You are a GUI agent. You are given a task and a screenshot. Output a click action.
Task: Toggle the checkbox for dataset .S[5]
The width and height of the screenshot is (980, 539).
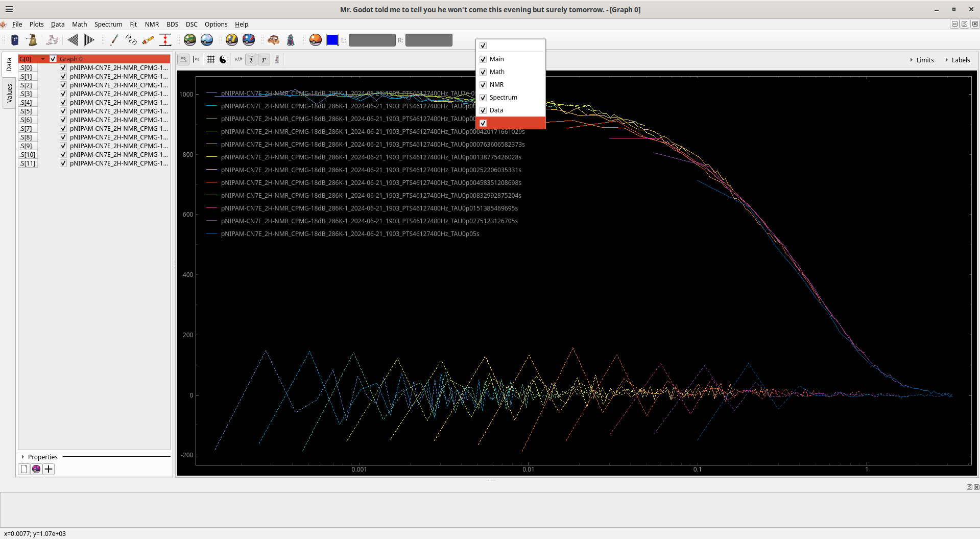click(63, 111)
